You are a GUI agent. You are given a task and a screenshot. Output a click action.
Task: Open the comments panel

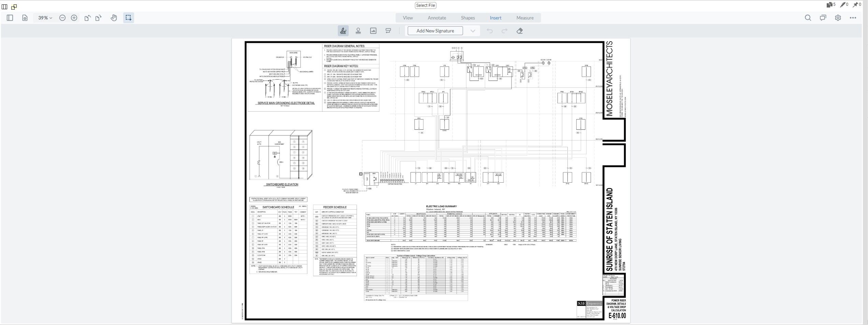tap(823, 18)
